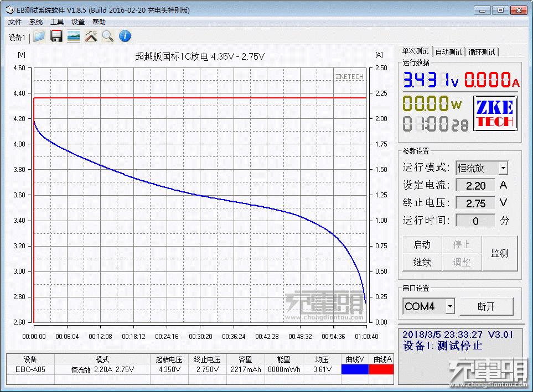
Task: Open the hammer and wrench settings icon
Action: (91, 36)
